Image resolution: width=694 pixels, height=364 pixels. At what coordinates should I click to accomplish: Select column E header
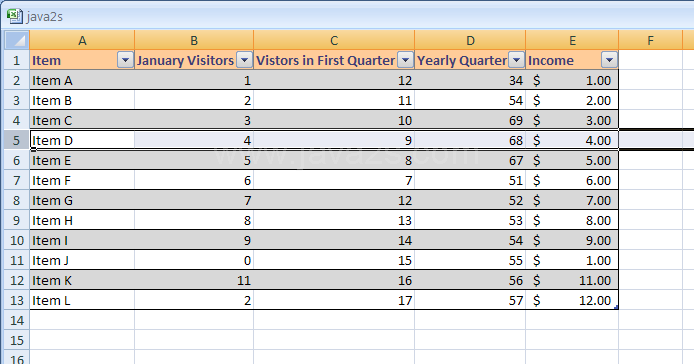(572, 40)
